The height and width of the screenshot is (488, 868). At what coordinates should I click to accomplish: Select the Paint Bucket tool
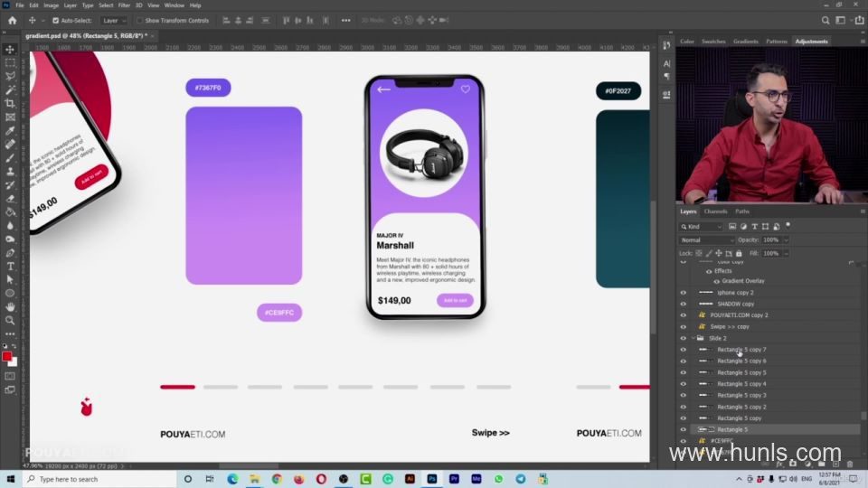pos(10,211)
